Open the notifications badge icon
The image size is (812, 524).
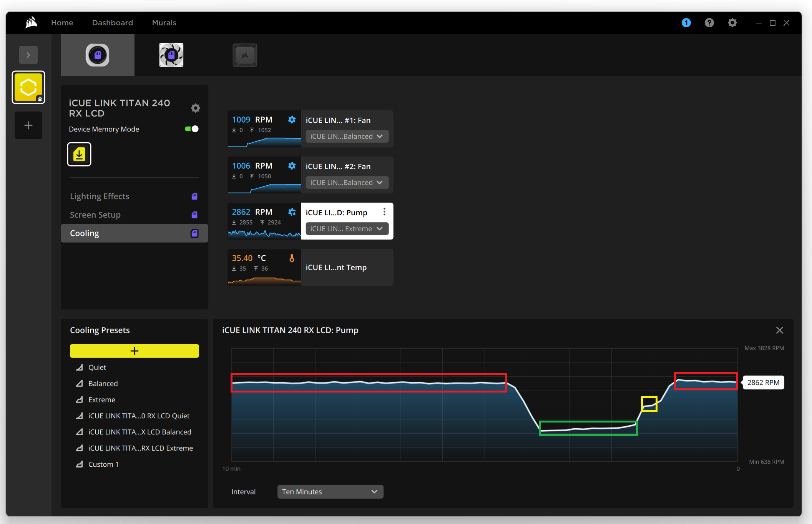686,23
